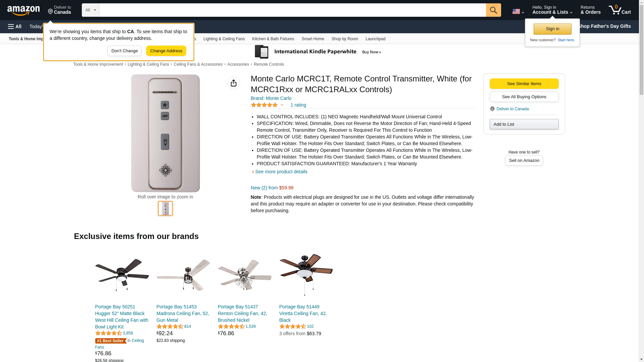This screenshot has height=362, width=644.
Task: Click the Change Address button
Action: click(x=166, y=51)
